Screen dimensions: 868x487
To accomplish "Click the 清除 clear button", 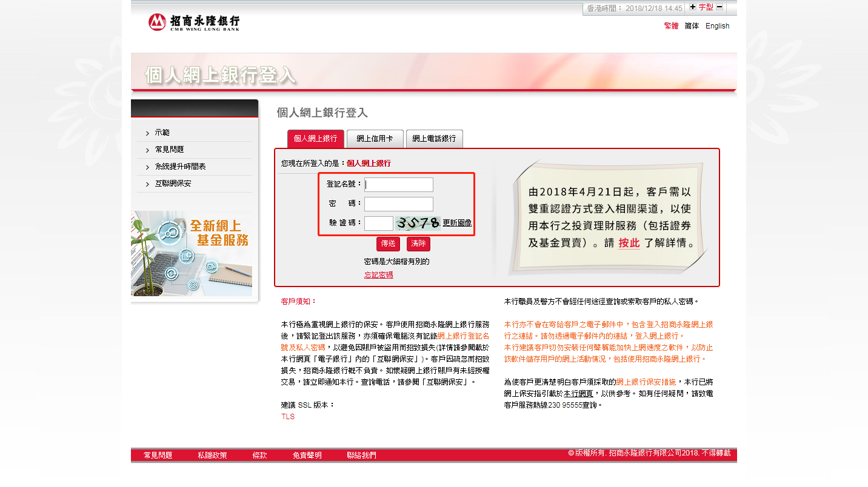I will click(418, 243).
